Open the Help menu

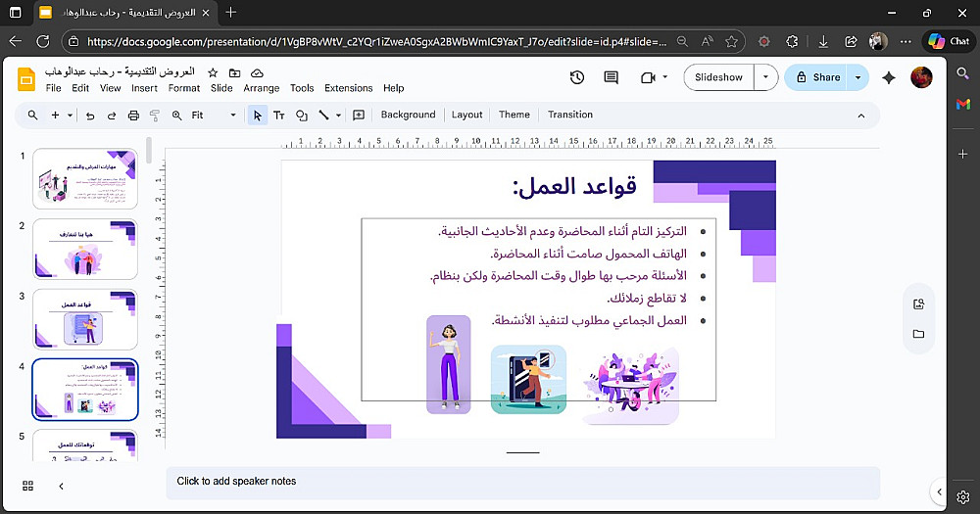[x=394, y=88]
